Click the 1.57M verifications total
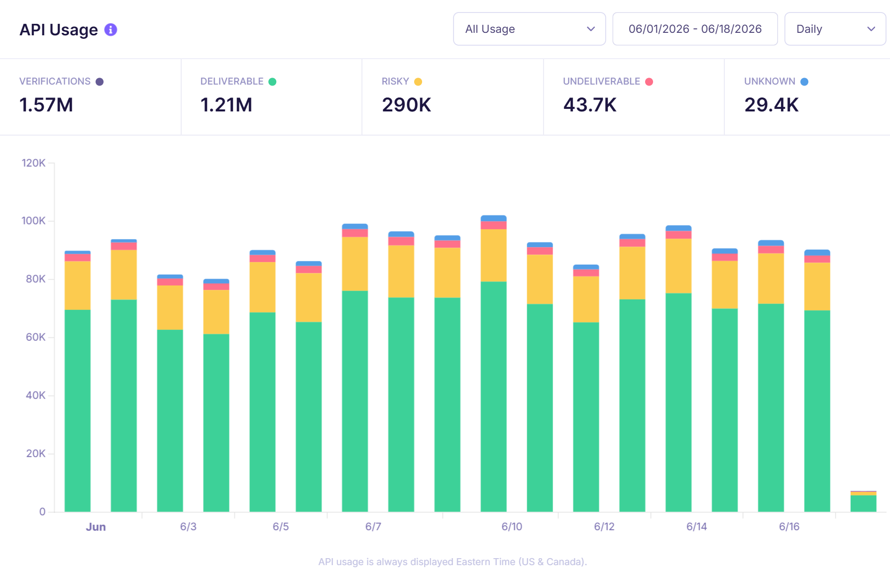 click(x=46, y=105)
